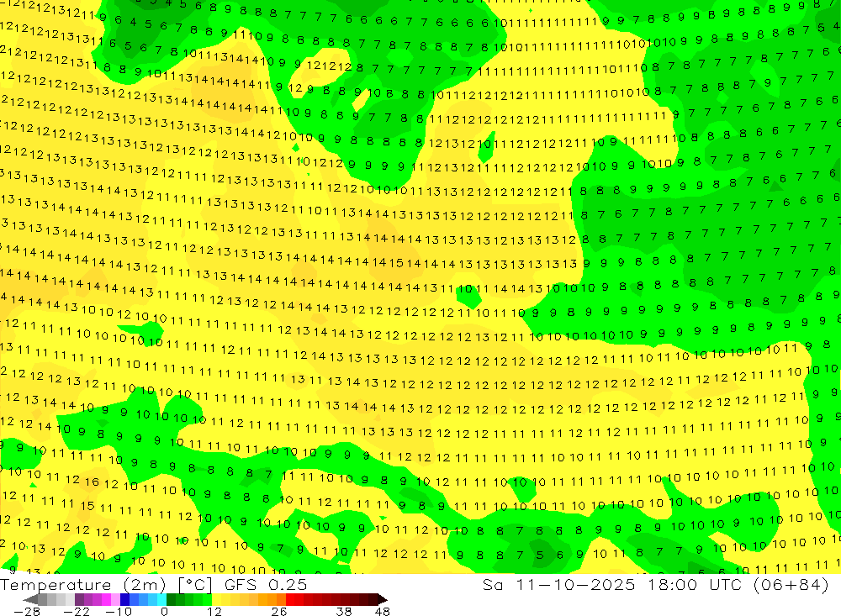Screen dimensions: 841x616
Task: Click the gray left arrow end of the color scale
Action: click(30, 599)
